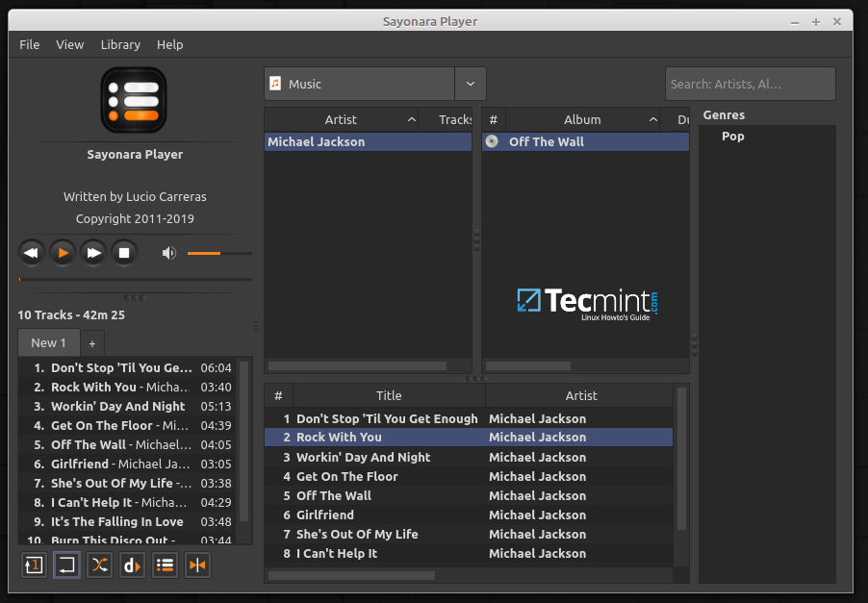Click the track table vertical scrollbar

[681, 459]
